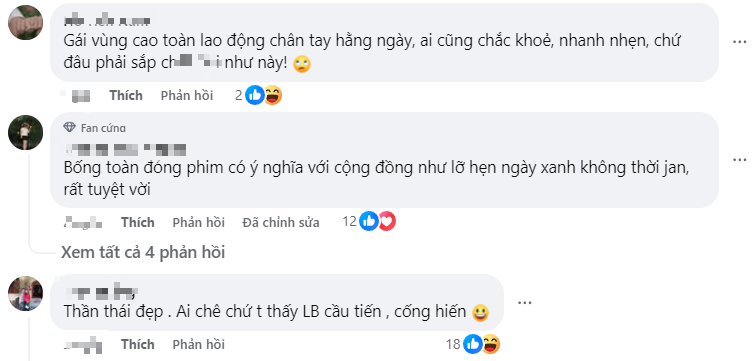The image size is (752, 361).
Task: Click the laughing reaction icon on the third comment
Action: click(x=491, y=344)
